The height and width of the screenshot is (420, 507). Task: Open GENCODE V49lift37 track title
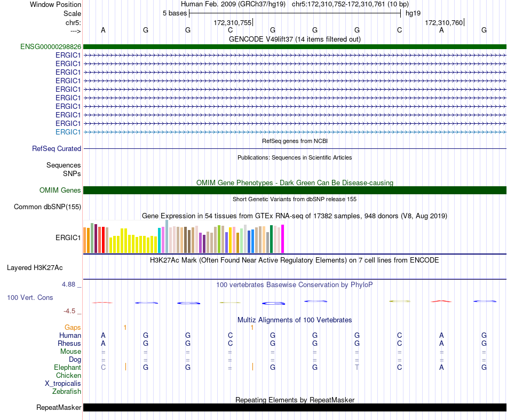[295, 39]
